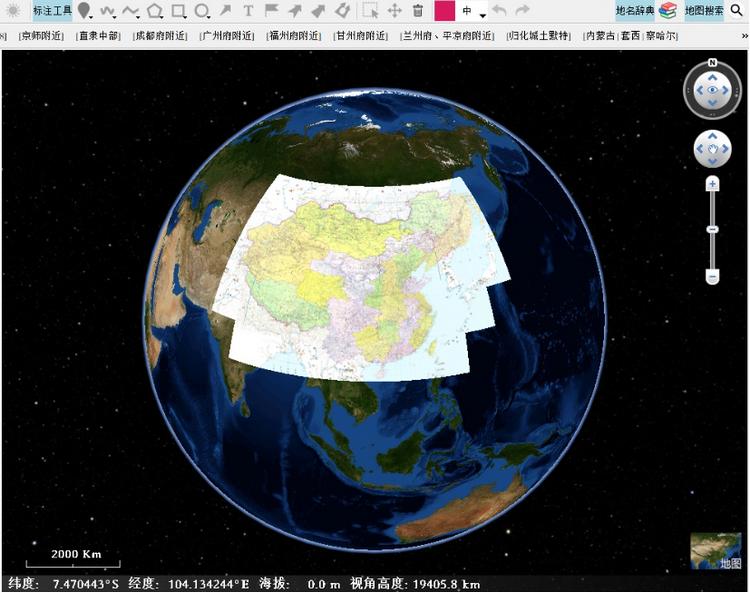Go to 甘州府附近 bookmark
Screen dimensions: 750x593
tap(361, 36)
